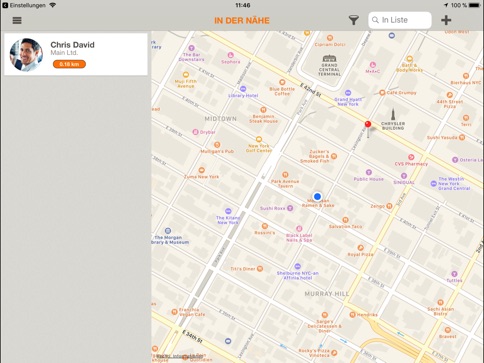Tap the Sephora map marker
484x363 pixels.
(230, 55)
